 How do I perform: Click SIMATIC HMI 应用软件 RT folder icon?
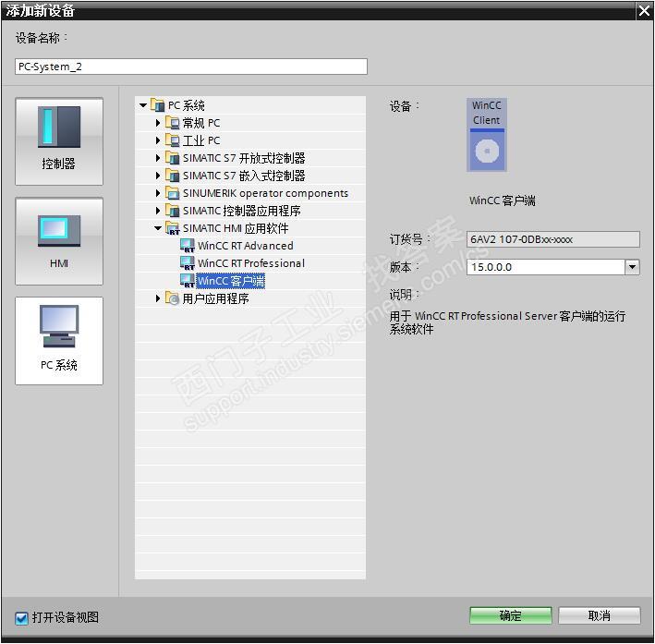pyautogui.click(x=172, y=228)
